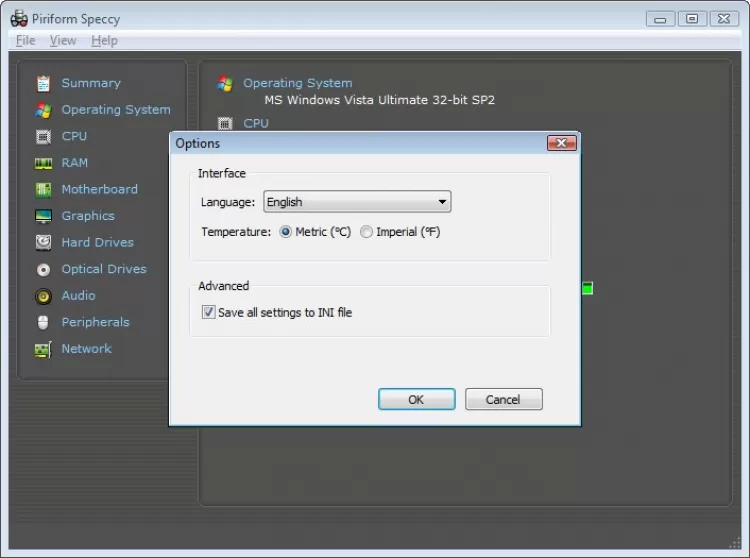Screen dimensions: 750x558
Task: Go to Audio section
Action: (x=78, y=295)
